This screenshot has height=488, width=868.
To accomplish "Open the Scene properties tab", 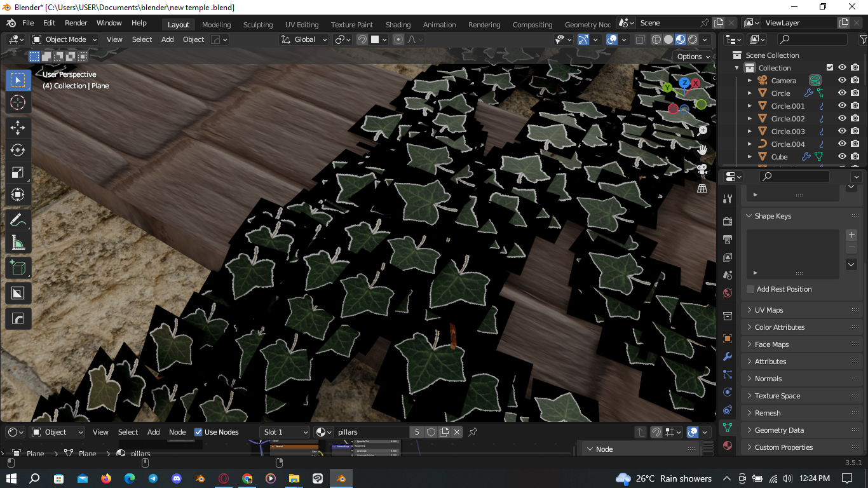I will click(728, 275).
